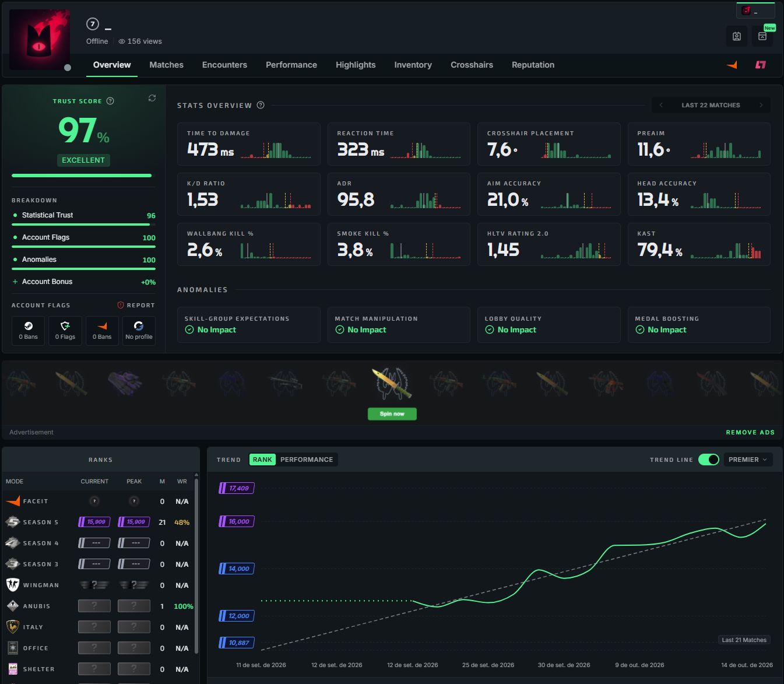Open the Skill-Group Expectations anomaly card
The image size is (784, 684).
pos(249,325)
